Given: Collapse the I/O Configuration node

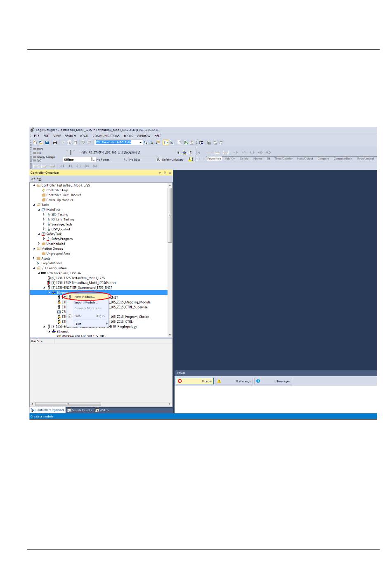Looking at the screenshot, I should pyautogui.click(x=34, y=268).
